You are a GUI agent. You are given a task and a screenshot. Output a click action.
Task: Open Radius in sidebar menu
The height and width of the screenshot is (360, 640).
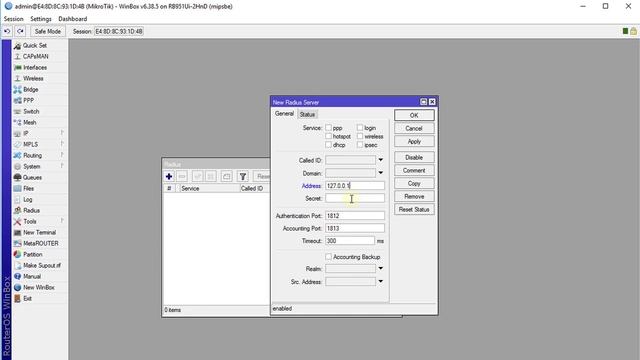(x=31, y=211)
